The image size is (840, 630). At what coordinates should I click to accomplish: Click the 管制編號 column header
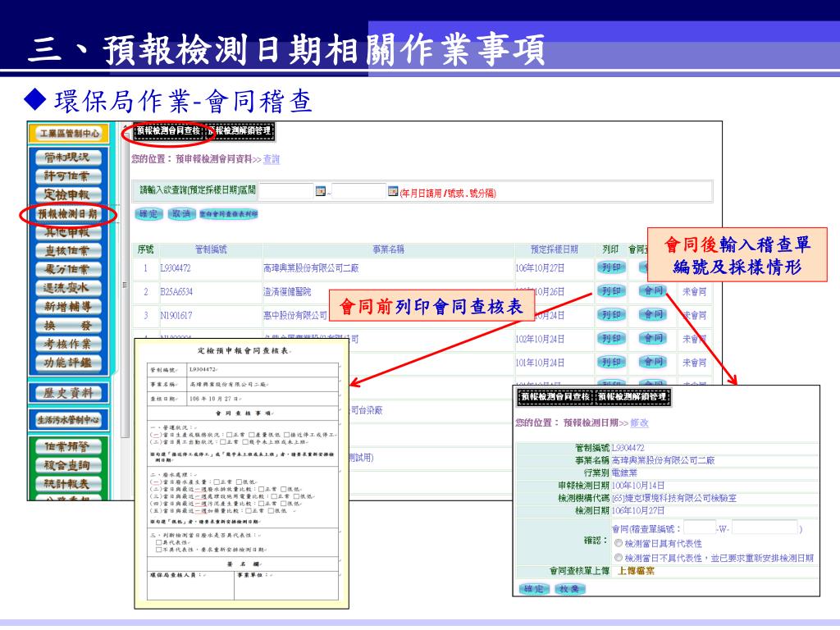[211, 249]
